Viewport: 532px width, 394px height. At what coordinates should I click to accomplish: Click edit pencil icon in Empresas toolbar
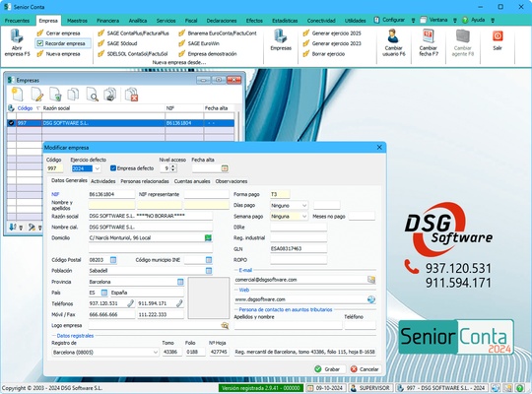(x=36, y=95)
